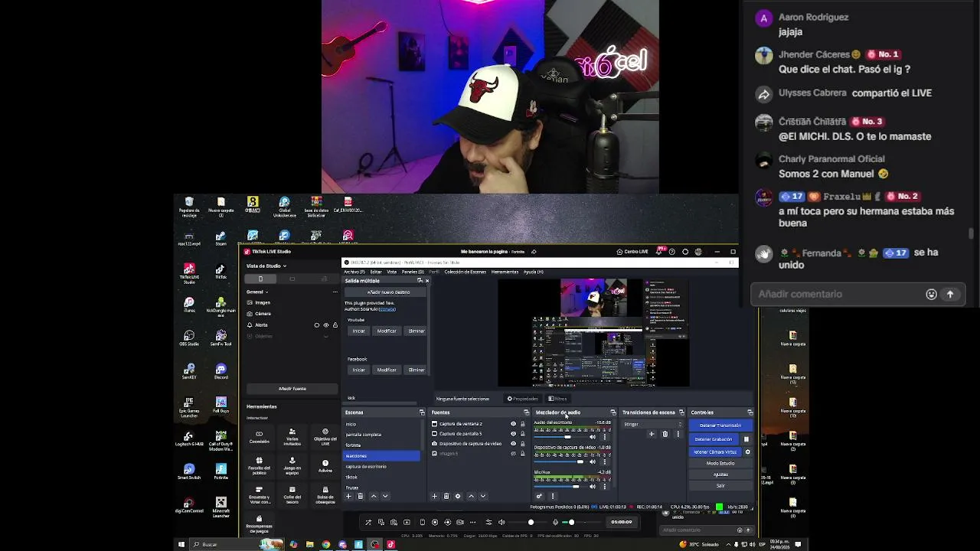This screenshot has height=551, width=980.
Task: Mute the Mic/Aux channel
Action: click(592, 486)
